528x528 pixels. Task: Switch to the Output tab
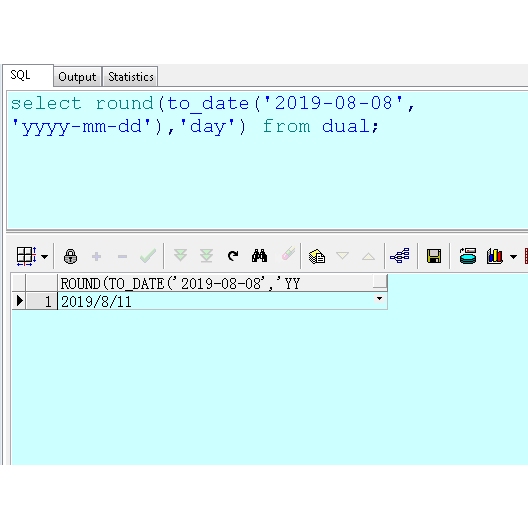(77, 76)
